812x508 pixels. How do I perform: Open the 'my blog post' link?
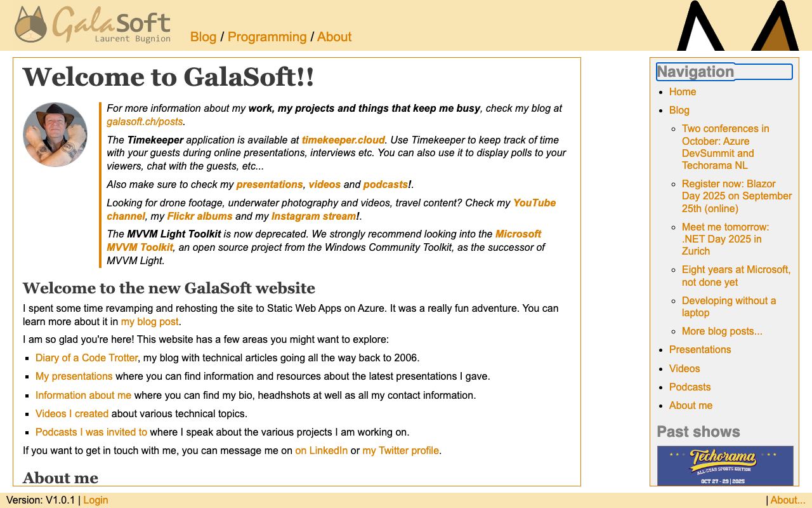[150, 321]
